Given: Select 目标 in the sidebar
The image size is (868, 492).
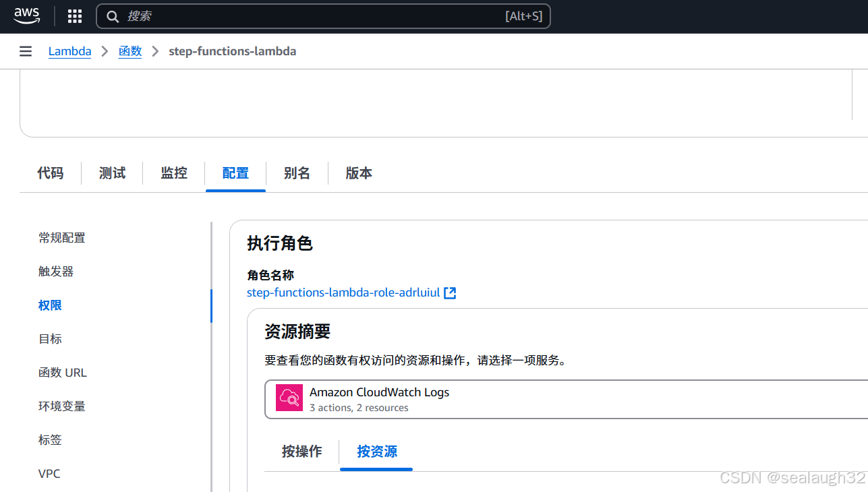Looking at the screenshot, I should click(x=50, y=339).
